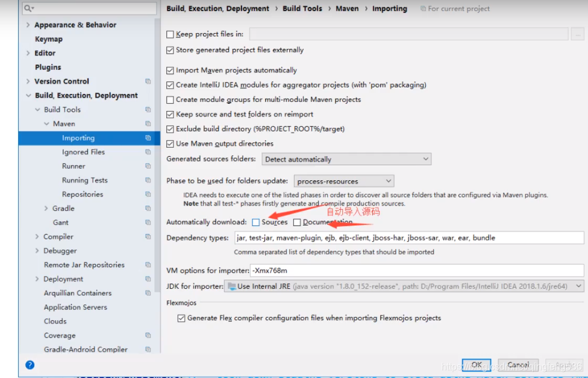Click VM options for importer field
The image size is (588, 378).
pyautogui.click(x=417, y=270)
